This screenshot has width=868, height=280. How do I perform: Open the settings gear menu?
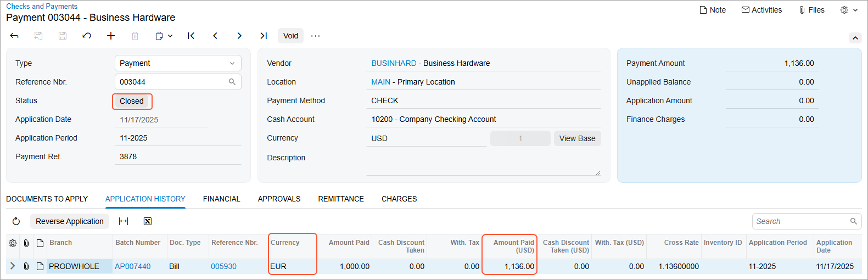pyautogui.click(x=849, y=10)
